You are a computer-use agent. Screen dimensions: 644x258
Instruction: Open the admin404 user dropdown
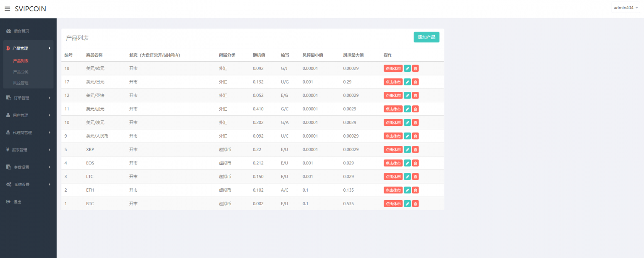[x=626, y=8]
